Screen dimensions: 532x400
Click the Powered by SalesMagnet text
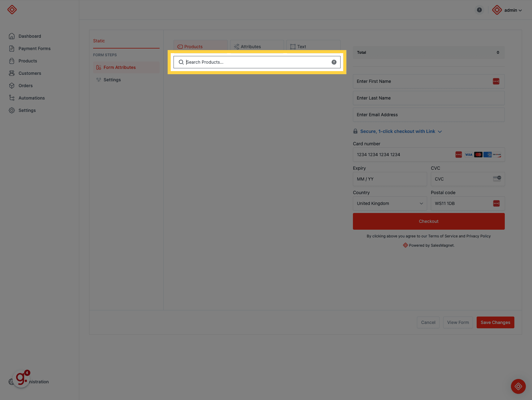tap(431, 245)
